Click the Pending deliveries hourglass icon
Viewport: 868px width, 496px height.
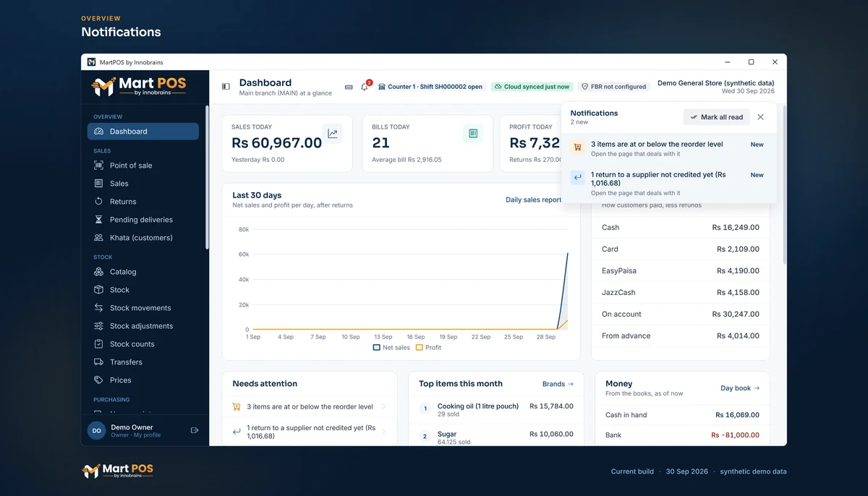point(99,220)
